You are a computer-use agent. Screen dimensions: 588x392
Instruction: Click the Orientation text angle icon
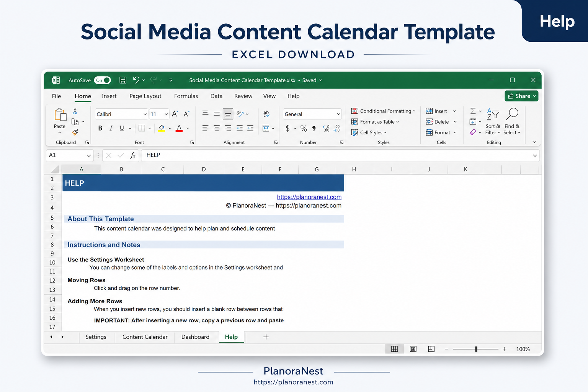click(240, 114)
